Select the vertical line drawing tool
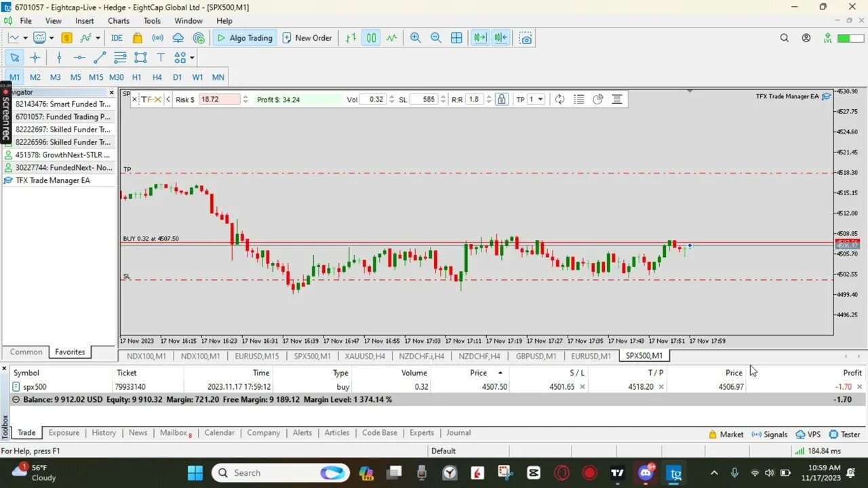Image resolution: width=868 pixels, height=488 pixels. (x=59, y=58)
